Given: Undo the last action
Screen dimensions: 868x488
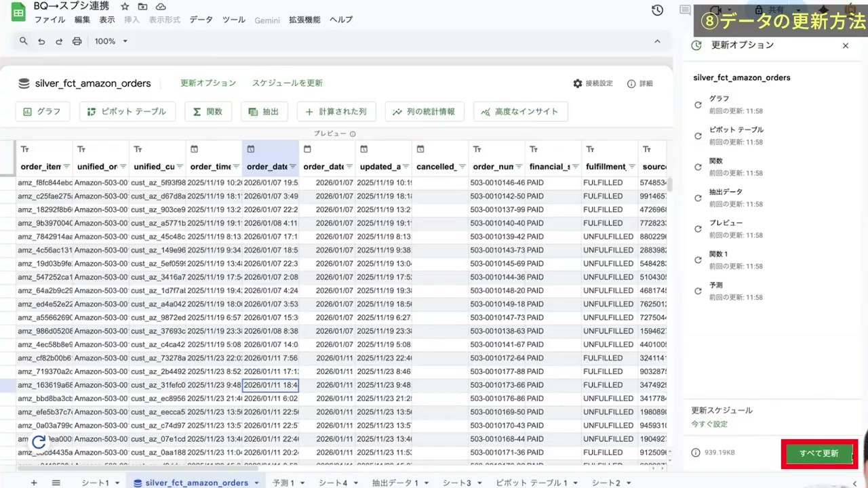Looking at the screenshot, I should tap(41, 41).
